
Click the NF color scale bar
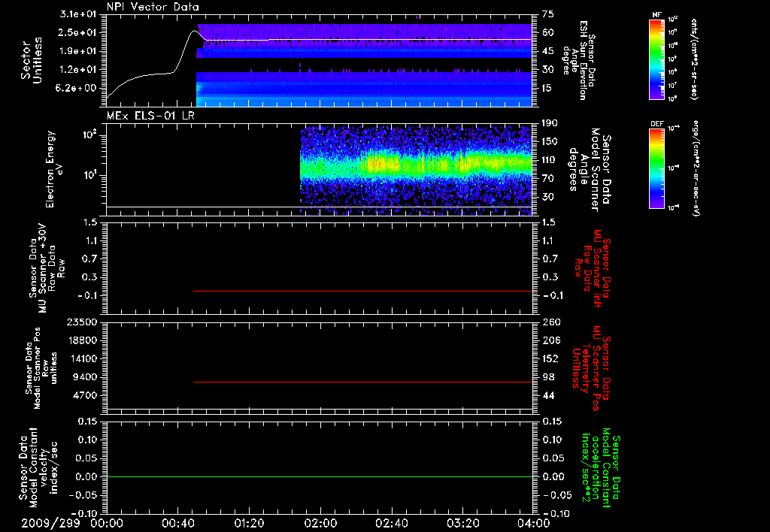[x=657, y=59]
